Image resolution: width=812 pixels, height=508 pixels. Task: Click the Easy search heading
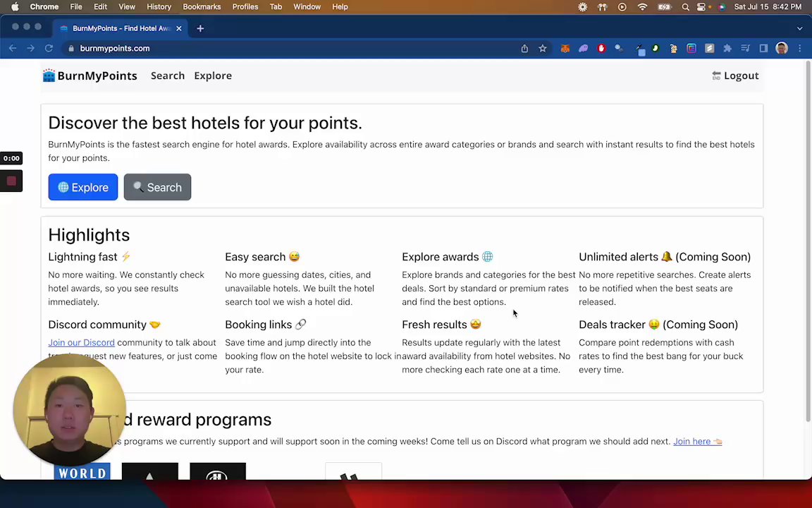(x=262, y=257)
